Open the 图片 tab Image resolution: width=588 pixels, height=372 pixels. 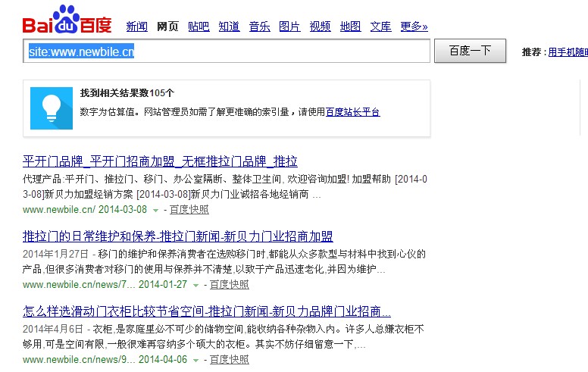pyautogui.click(x=289, y=27)
